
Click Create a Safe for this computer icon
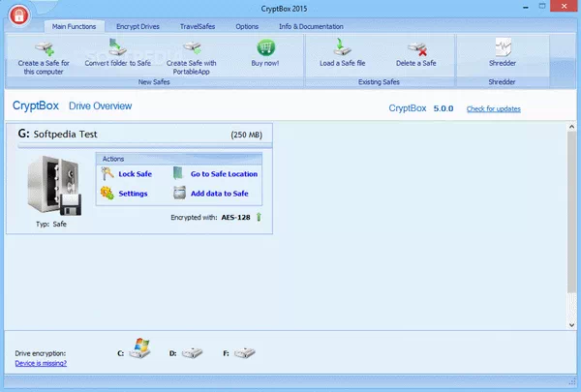tap(44, 48)
